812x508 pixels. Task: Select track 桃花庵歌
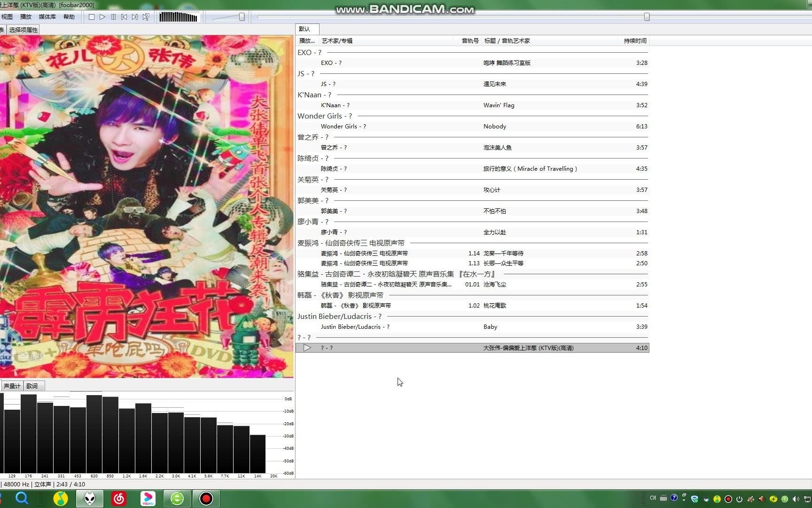(x=472, y=306)
